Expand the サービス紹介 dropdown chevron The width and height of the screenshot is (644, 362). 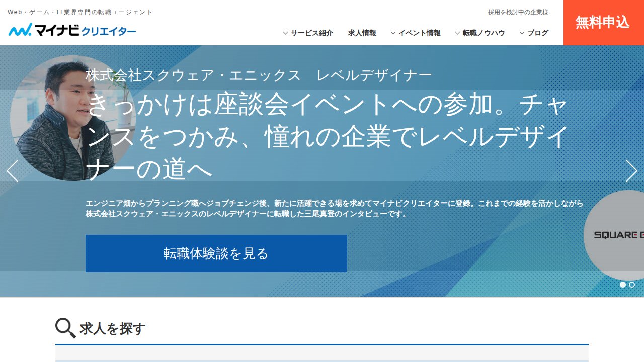click(x=285, y=33)
